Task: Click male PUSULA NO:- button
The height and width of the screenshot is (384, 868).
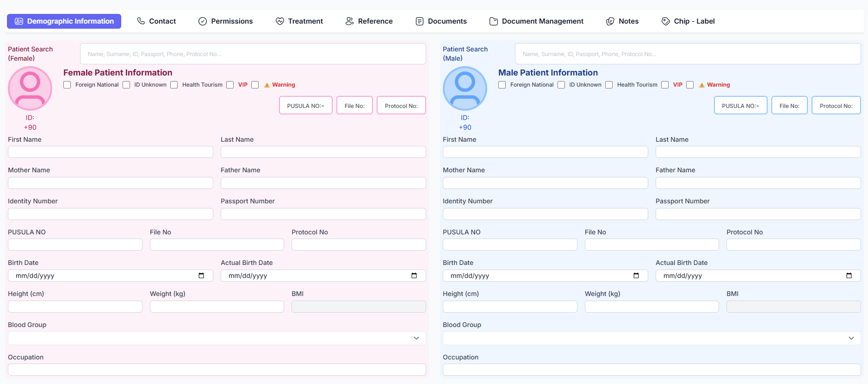Action: 741,106
